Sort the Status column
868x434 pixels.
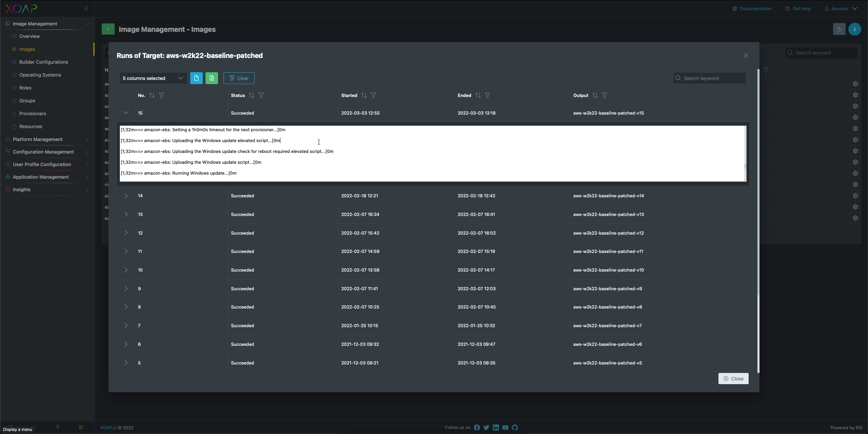click(252, 96)
